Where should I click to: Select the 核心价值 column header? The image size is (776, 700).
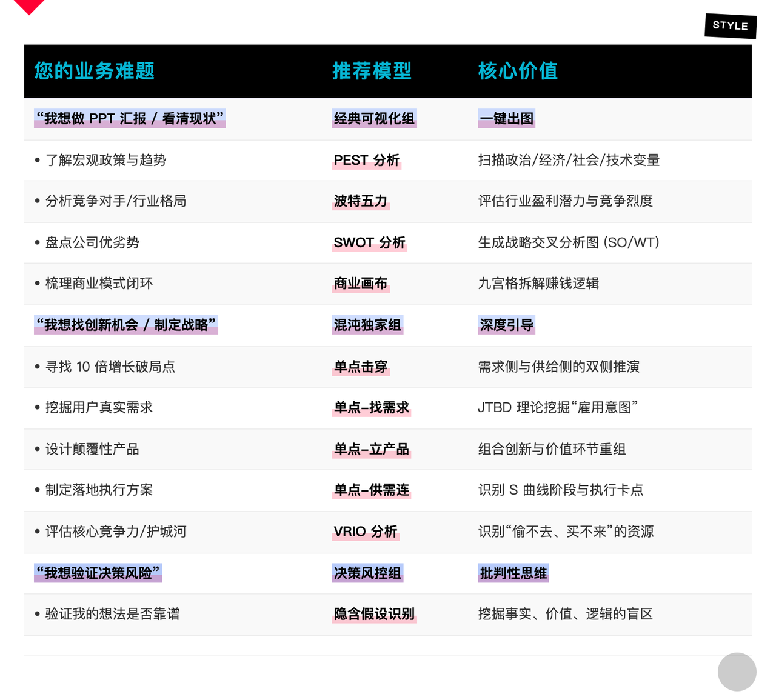tap(518, 71)
